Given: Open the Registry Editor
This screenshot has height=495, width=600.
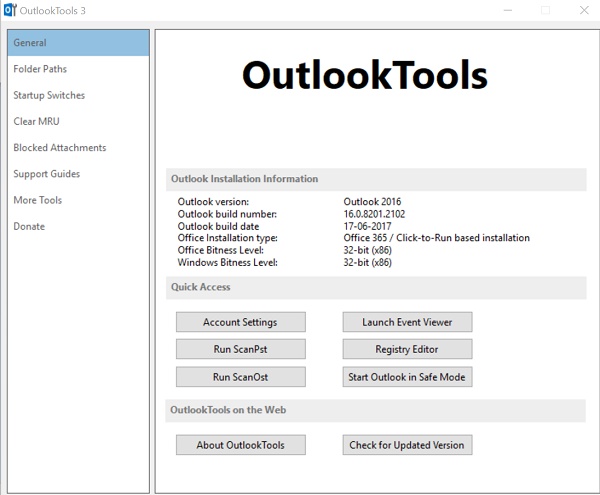Looking at the screenshot, I should click(407, 349).
